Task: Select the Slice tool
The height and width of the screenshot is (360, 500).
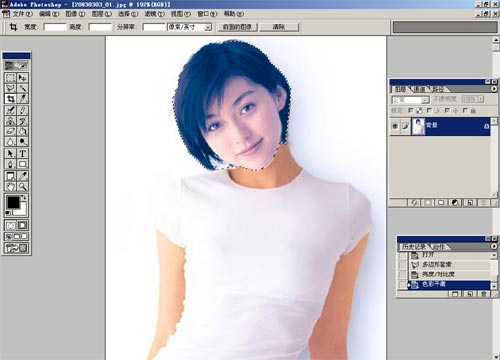Action: pyautogui.click(x=22, y=99)
